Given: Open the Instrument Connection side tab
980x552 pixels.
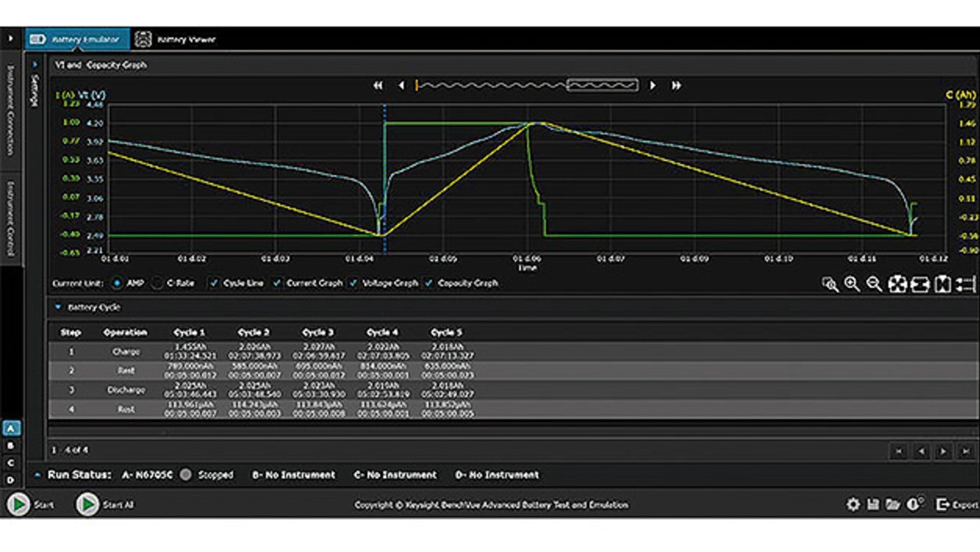Looking at the screenshot, I should pyautogui.click(x=11, y=110).
